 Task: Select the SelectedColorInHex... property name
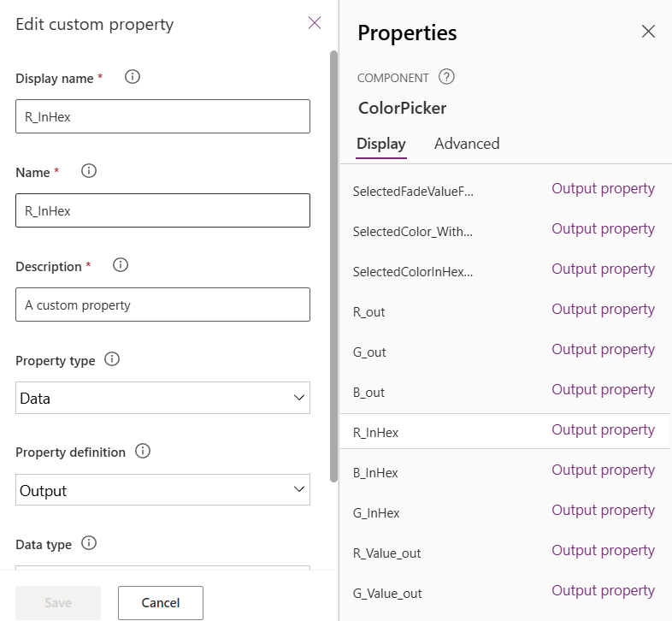pyautogui.click(x=413, y=272)
